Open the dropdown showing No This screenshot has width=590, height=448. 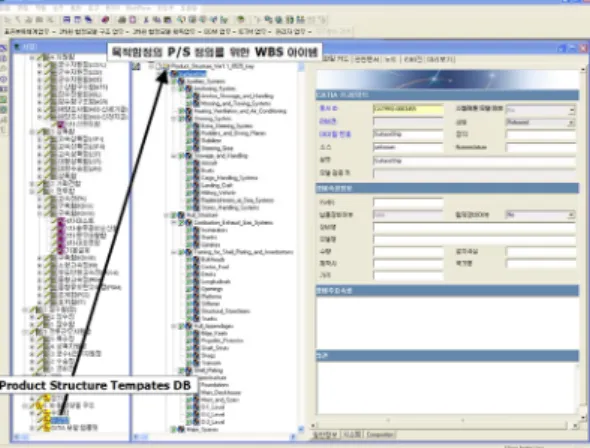tap(571, 215)
